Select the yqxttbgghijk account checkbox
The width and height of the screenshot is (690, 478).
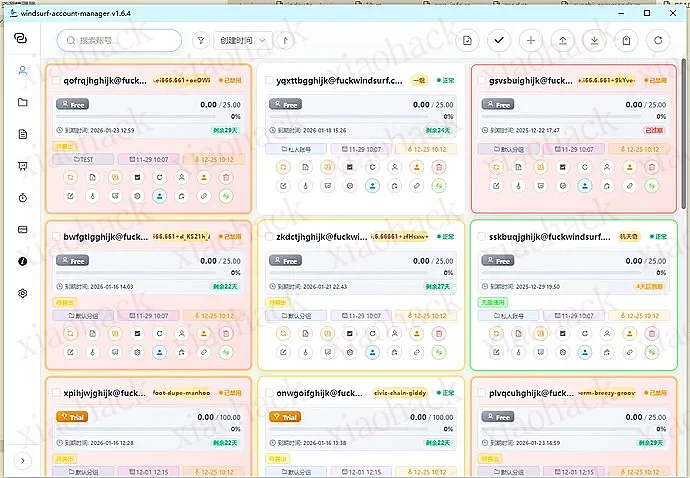pyautogui.click(x=267, y=81)
